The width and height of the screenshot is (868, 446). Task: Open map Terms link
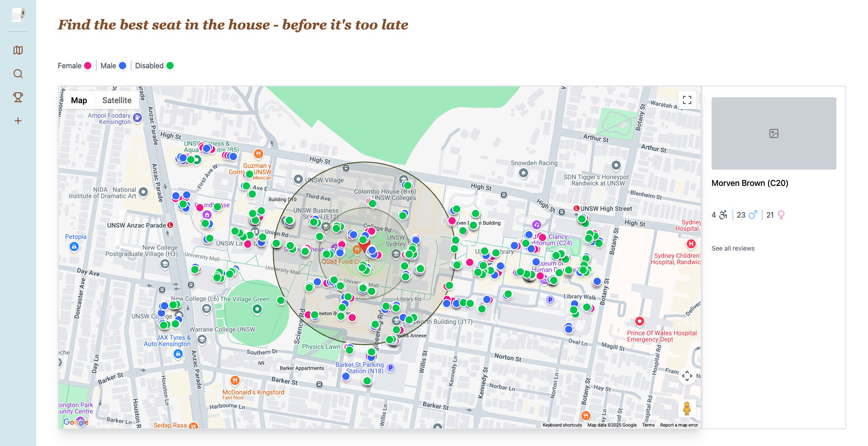tap(648, 425)
